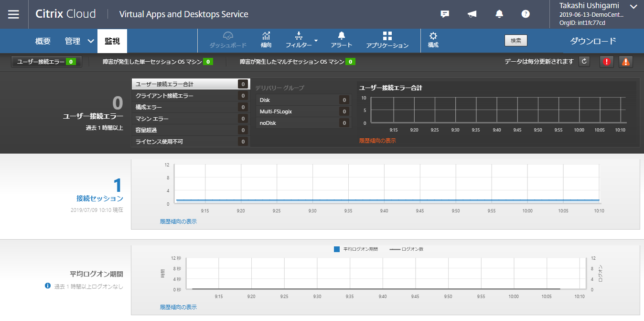Open the アラート (Alerts) toolbar icon
Screen dimensions: 644x321
tap(341, 40)
